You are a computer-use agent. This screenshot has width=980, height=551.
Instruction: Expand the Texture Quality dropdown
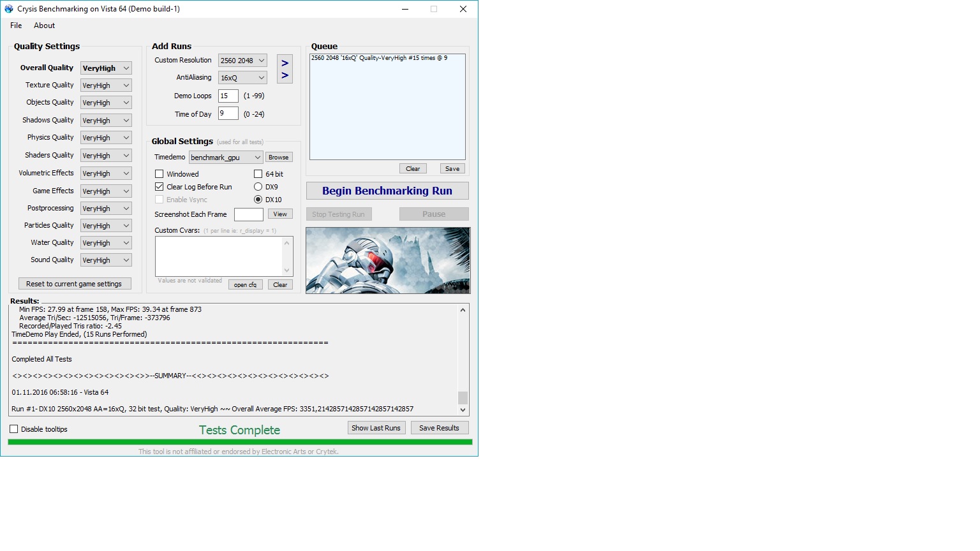pyautogui.click(x=106, y=85)
